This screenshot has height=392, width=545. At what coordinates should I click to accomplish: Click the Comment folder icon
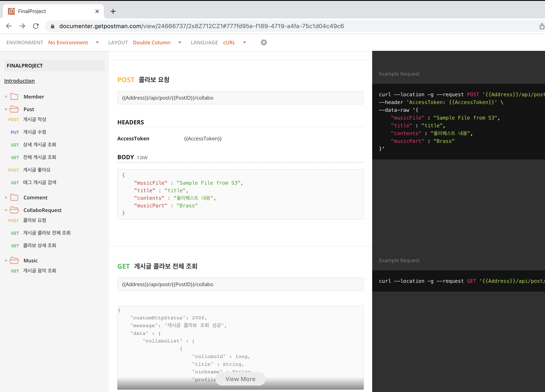pyautogui.click(x=14, y=197)
